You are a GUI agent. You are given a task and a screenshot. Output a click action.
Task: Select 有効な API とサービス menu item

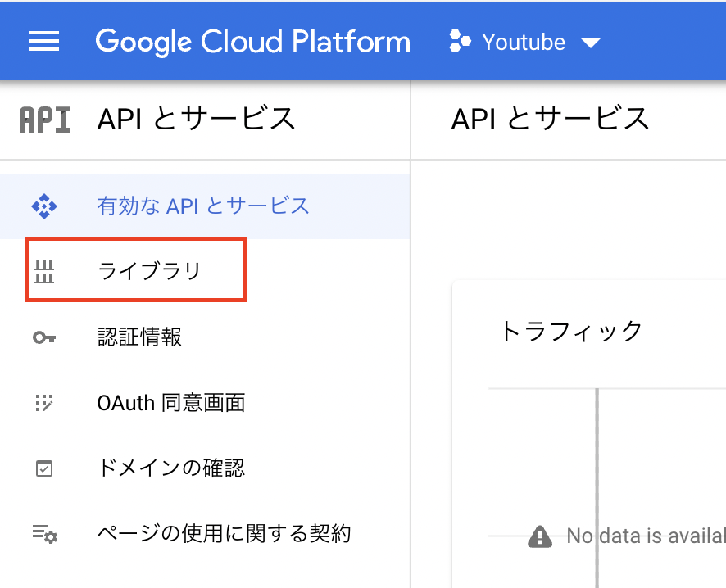click(x=205, y=206)
